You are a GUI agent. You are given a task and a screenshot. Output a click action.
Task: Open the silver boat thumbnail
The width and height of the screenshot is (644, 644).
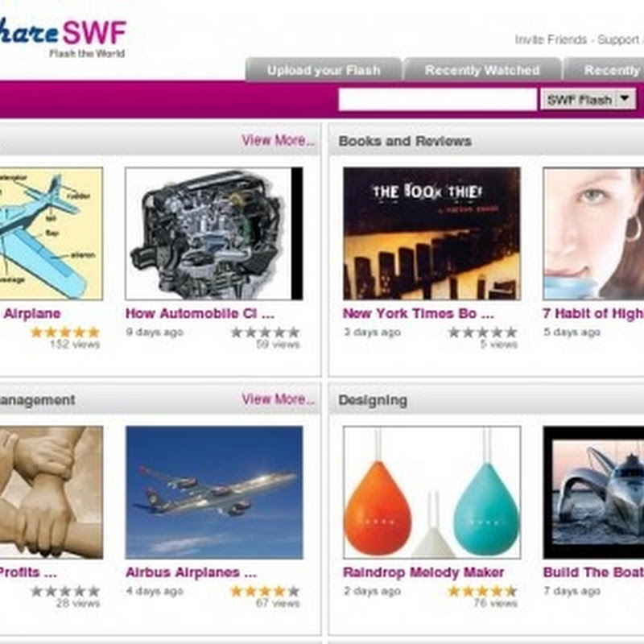coord(593,493)
